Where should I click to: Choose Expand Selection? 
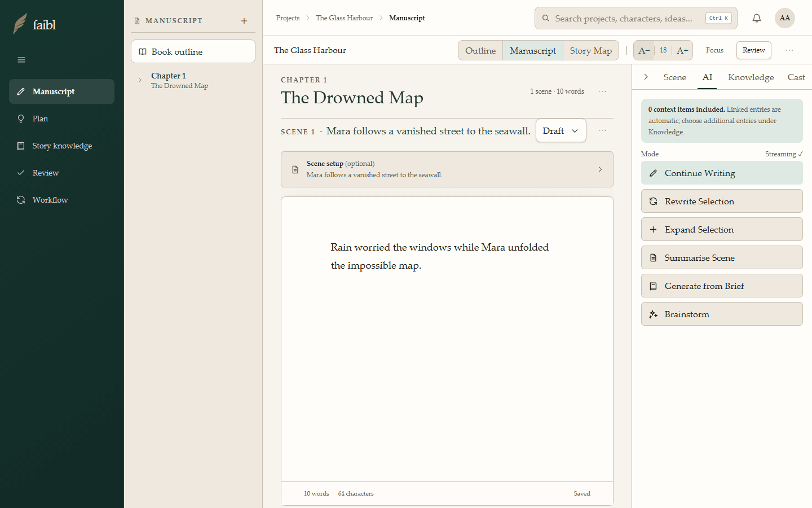click(722, 229)
